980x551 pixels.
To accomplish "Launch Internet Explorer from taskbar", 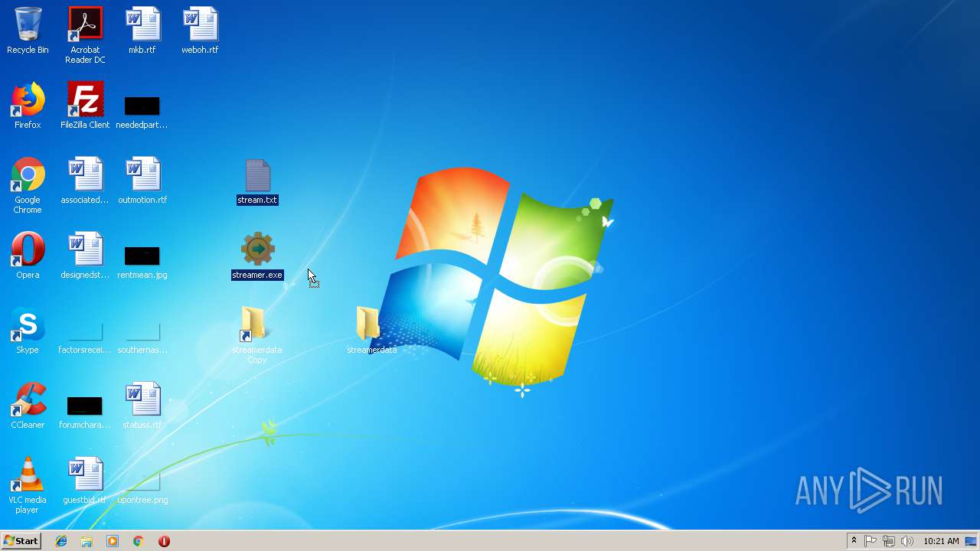I will [61, 541].
